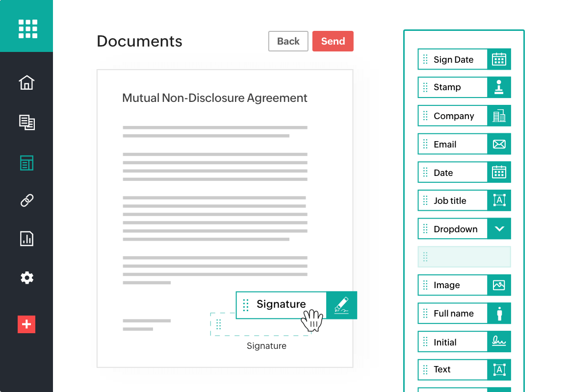Click the red plus create button
This screenshot has height=392, width=569.
26,324
